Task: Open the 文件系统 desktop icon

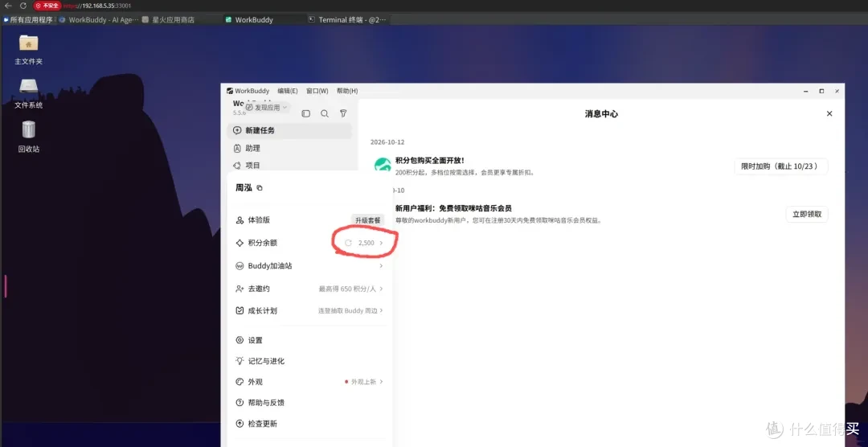Action: [x=28, y=93]
